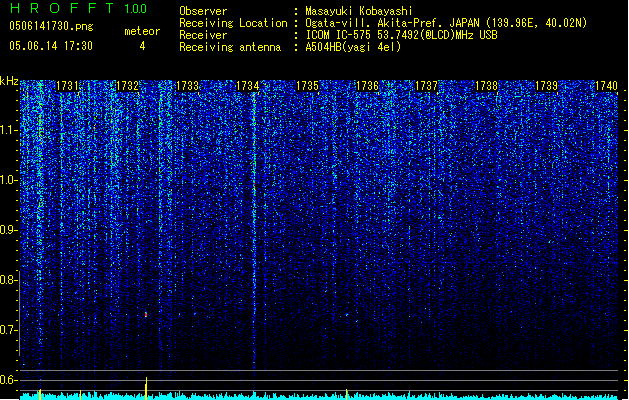Click the 1737 time marker
The image size is (629, 400).
click(x=426, y=86)
